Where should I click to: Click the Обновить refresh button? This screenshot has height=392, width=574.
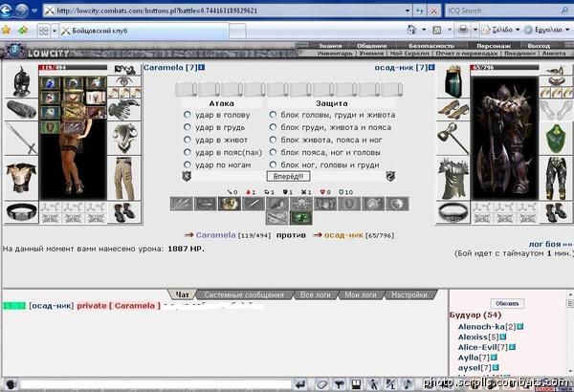(x=507, y=303)
